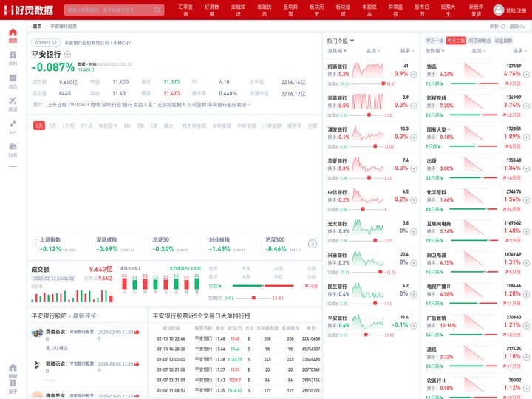The height and width of the screenshot is (399, 532).
Task: Switch to the 申万一级 tab
Action: point(434,41)
